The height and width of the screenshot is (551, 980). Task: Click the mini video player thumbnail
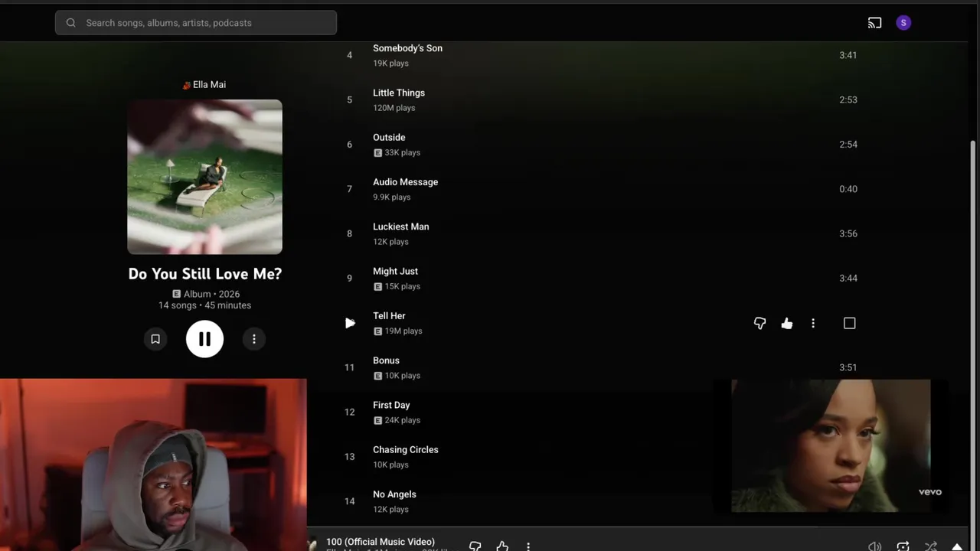click(831, 446)
